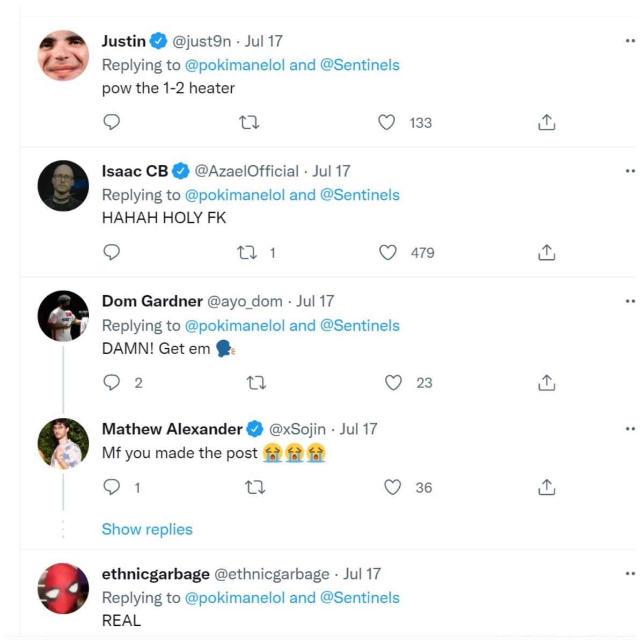Share Mathew Alexander's tweet

tap(546, 487)
